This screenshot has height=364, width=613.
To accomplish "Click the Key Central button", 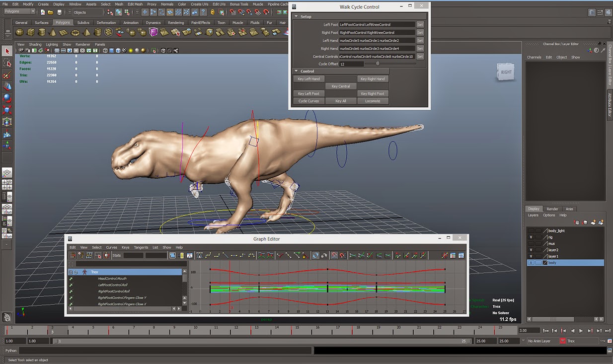I will [341, 86].
